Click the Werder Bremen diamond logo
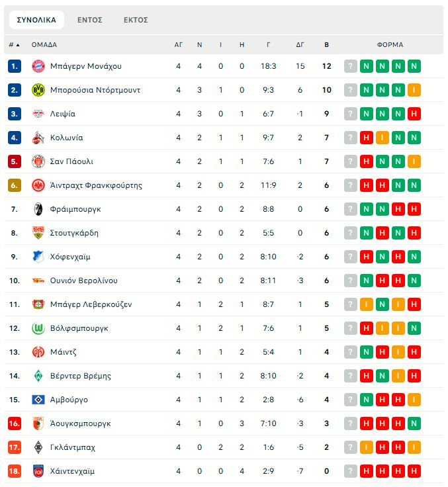The image size is (448, 487). (x=38, y=376)
